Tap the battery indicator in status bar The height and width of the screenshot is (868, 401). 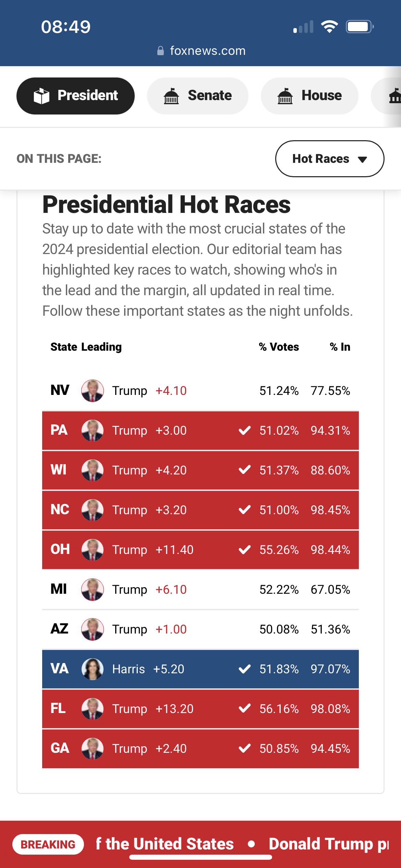[x=360, y=27]
